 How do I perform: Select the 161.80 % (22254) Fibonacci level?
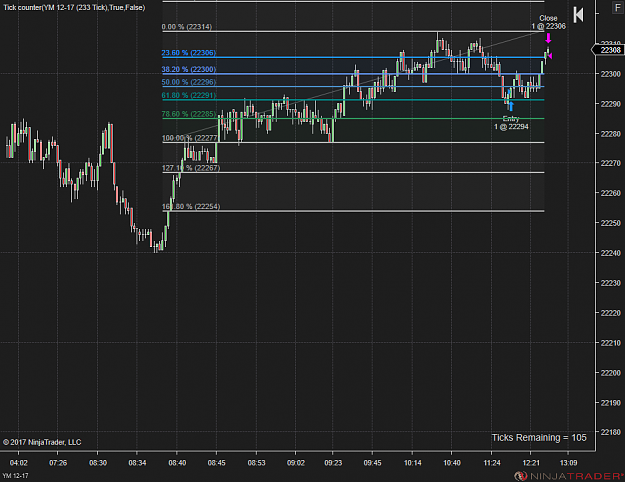coord(191,207)
